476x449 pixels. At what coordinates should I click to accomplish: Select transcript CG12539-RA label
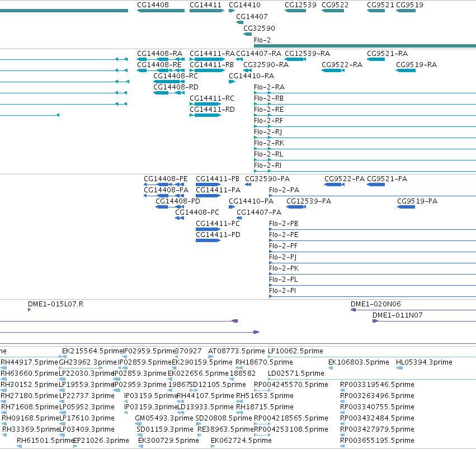(x=307, y=54)
